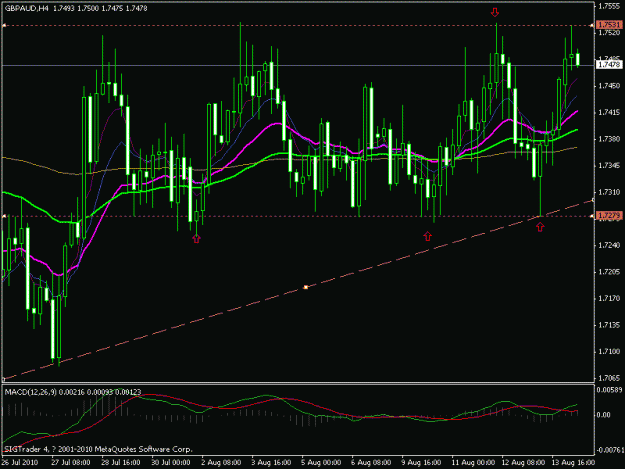Click the 1.7531 resistance level price tag
Viewport: 625px width, 469px height.
pyautogui.click(x=609, y=25)
